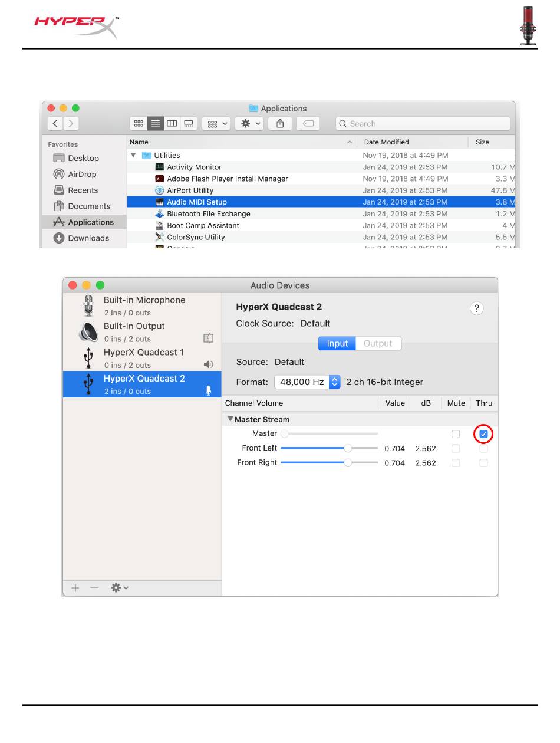Image resolution: width=560 pixels, height=743 pixels.
Task: Open the device list gear menu
Action: [120, 587]
